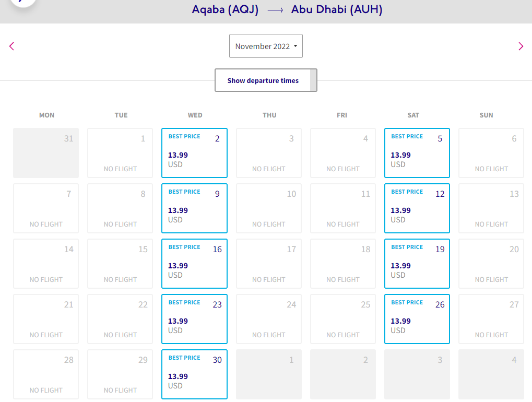Click Show departure times button
The height and width of the screenshot is (402, 532).
(266, 80)
